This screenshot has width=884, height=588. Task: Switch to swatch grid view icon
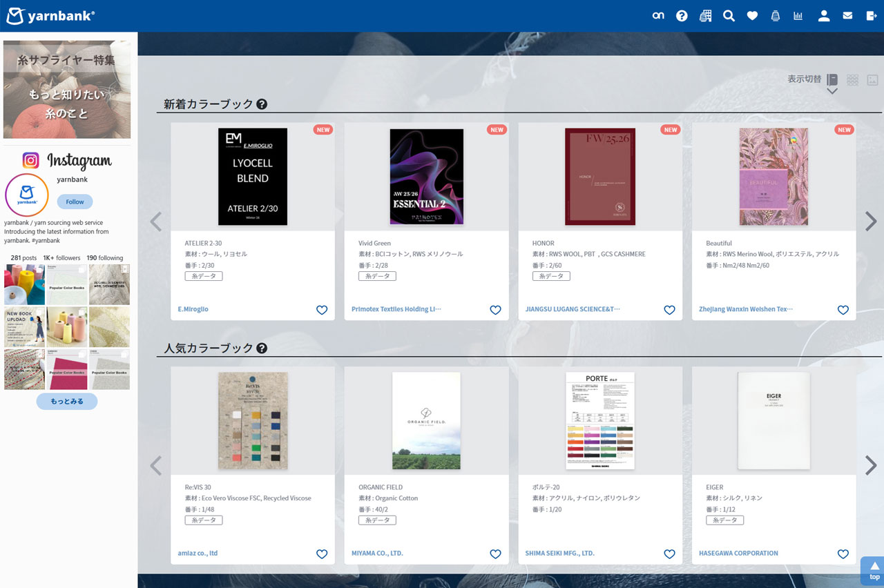[852, 79]
